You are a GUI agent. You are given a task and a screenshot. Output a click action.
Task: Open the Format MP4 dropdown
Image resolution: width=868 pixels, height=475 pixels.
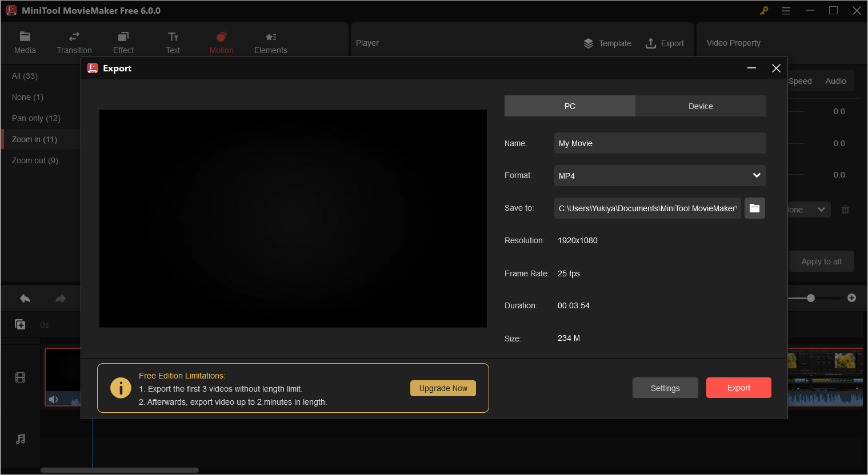660,176
